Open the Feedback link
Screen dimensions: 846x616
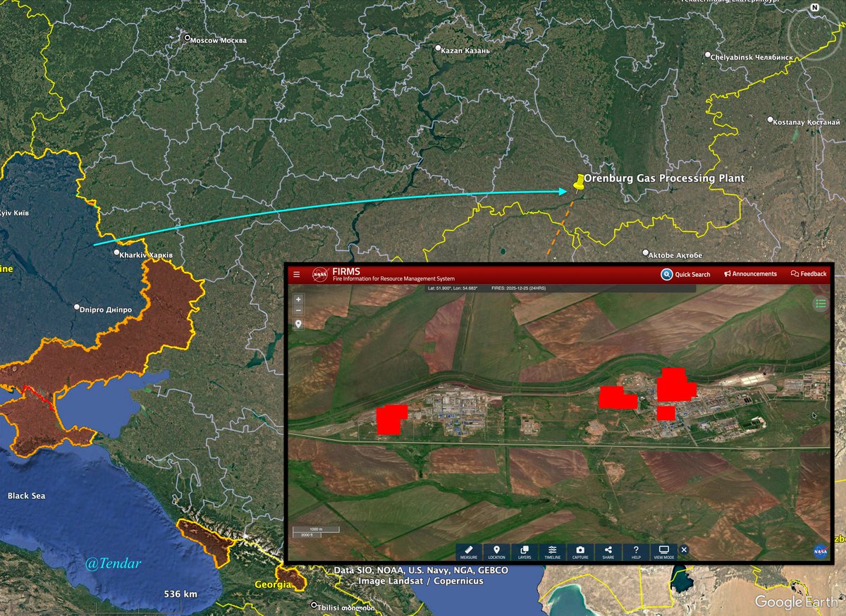tap(809, 273)
